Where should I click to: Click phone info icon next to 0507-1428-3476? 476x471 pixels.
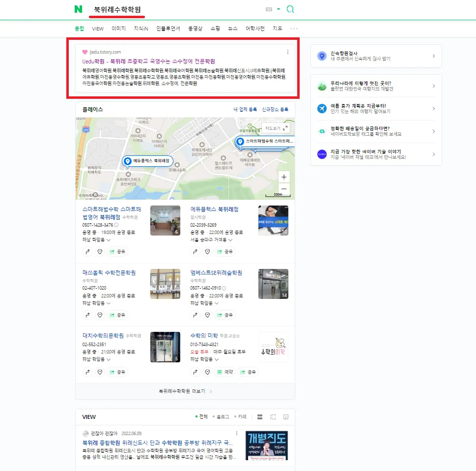pyautogui.click(x=116, y=225)
